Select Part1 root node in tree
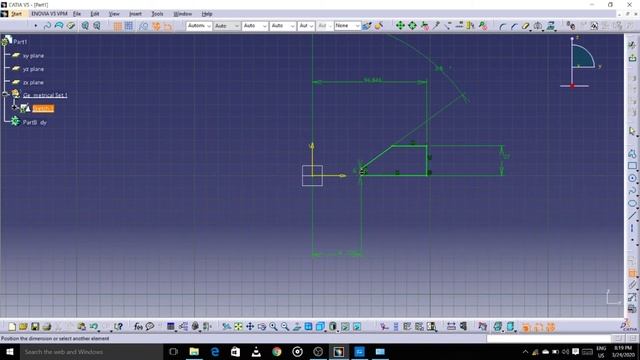The height and width of the screenshot is (360, 640). (20, 42)
